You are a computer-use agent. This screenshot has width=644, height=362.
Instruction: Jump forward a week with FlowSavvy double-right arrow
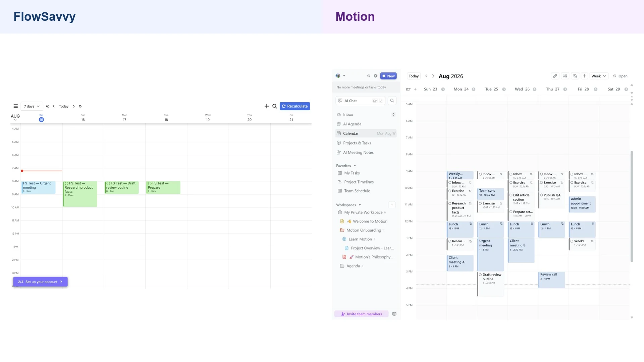(80, 106)
